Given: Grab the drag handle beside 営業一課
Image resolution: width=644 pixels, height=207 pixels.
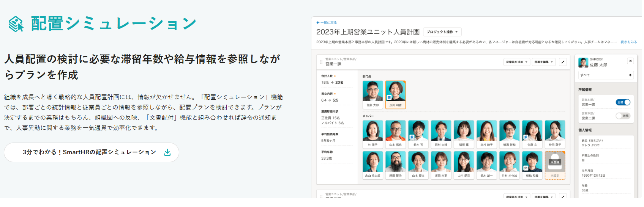Looking at the screenshot, I should tap(321, 62).
